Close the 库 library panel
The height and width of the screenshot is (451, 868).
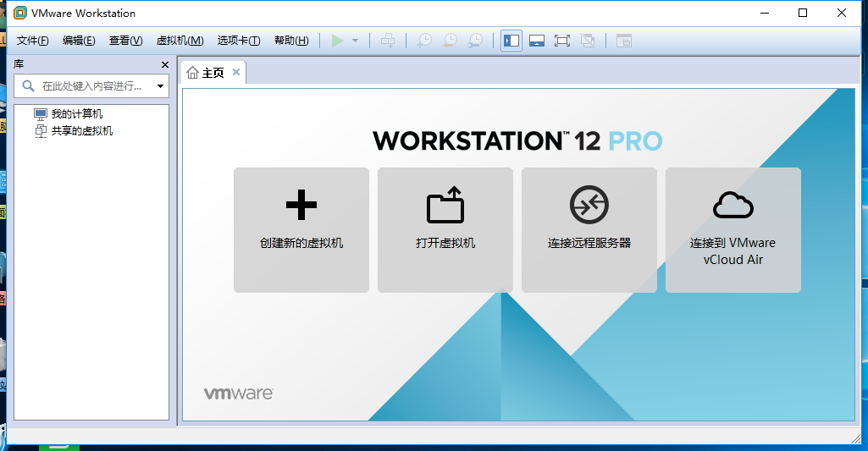pos(165,65)
